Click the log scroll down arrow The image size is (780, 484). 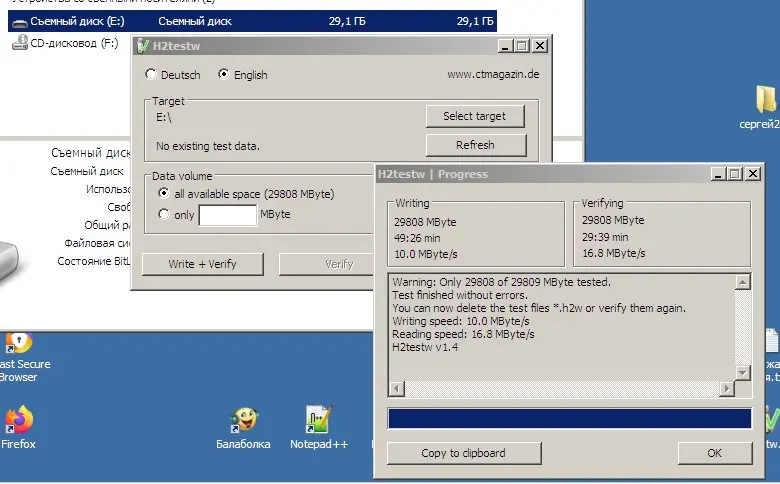click(x=742, y=373)
